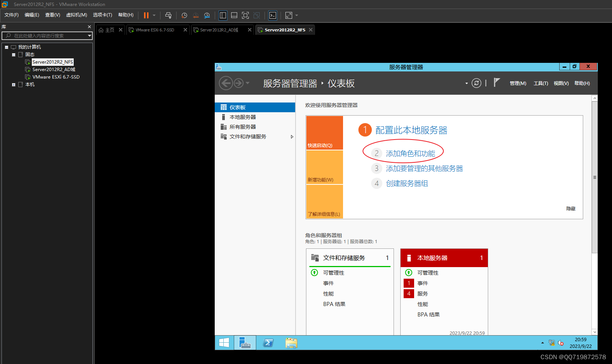Click the back arrow in Server Manager
Viewport: 612px width, 364px height.
[x=226, y=83]
